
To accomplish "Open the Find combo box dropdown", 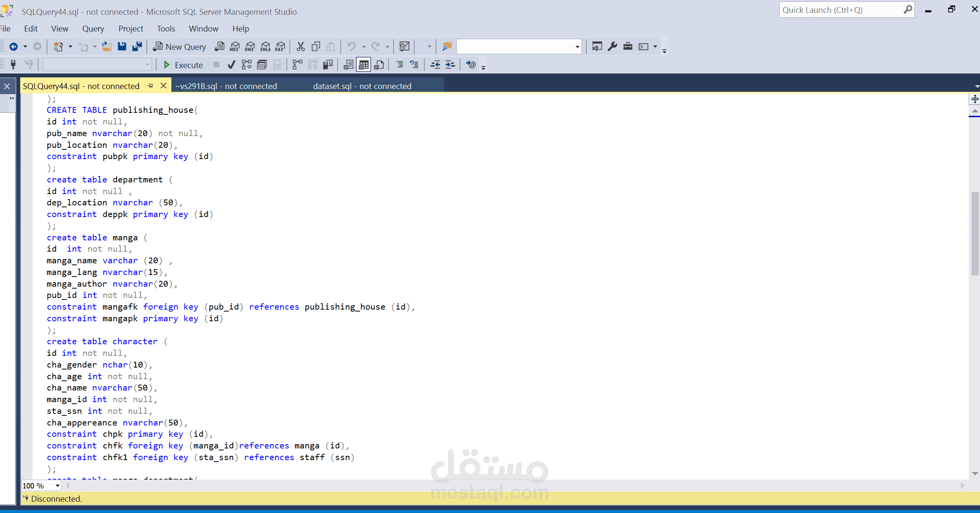I will [577, 47].
